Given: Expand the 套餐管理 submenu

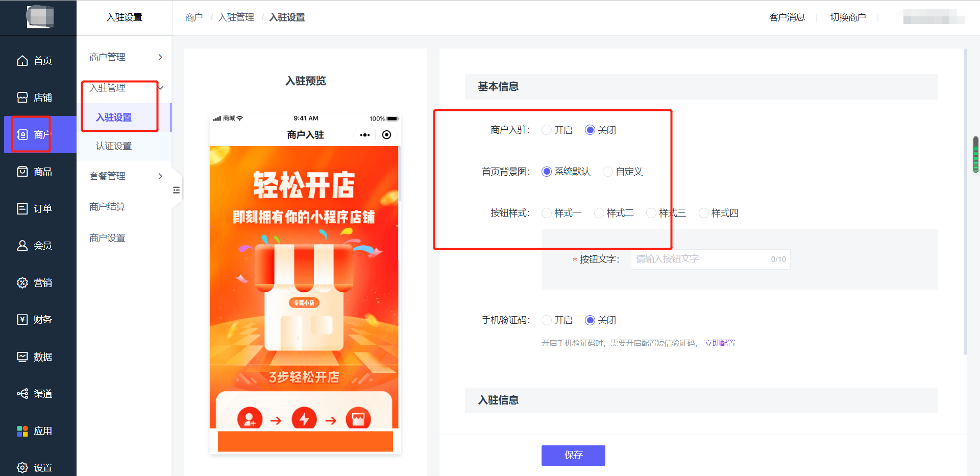Looking at the screenshot, I should (125, 176).
